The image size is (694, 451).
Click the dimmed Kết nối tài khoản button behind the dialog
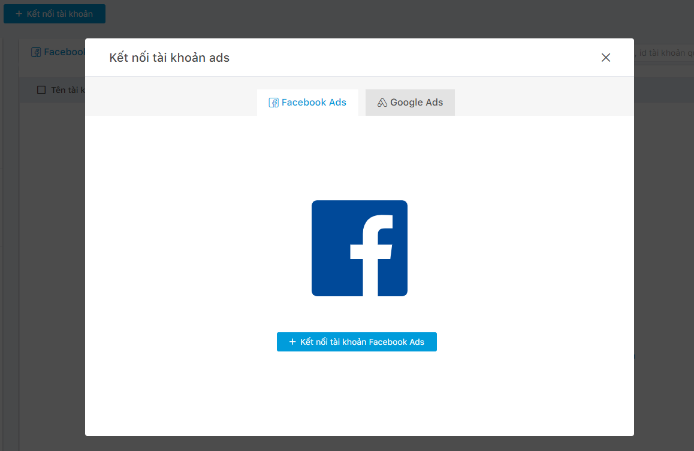[x=54, y=14]
